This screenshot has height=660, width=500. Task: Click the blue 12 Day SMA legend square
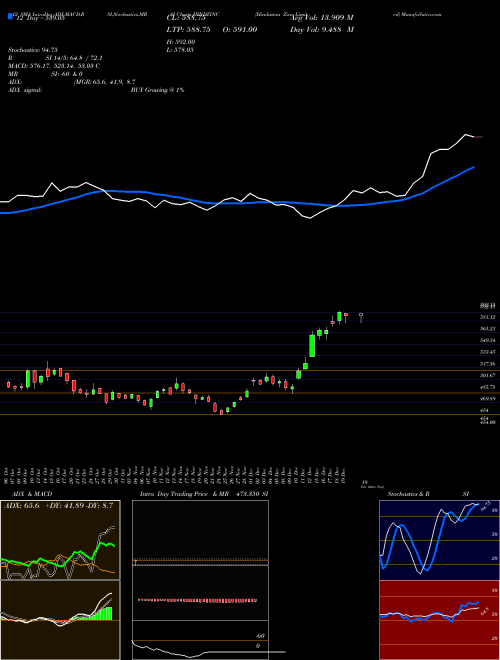click(x=11, y=17)
